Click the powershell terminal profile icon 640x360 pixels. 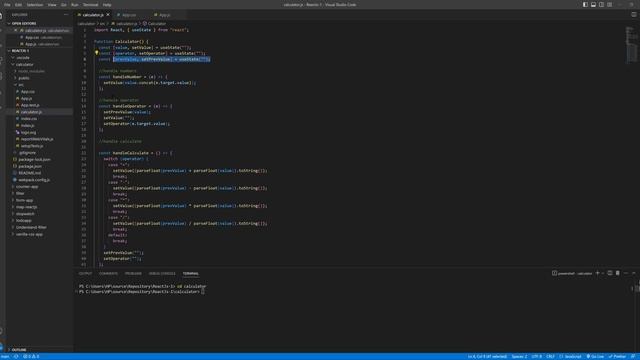554,273
